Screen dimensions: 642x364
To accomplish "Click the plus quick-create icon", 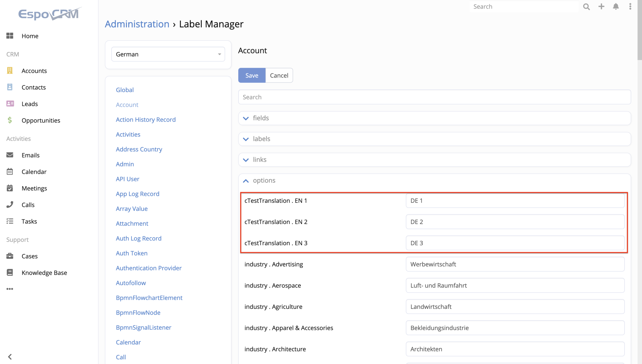I will [x=601, y=7].
